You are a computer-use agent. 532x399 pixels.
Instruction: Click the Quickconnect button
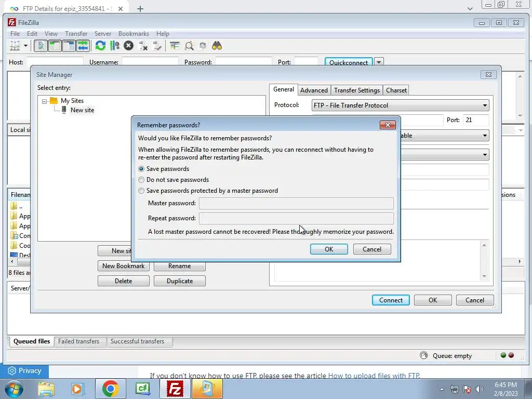click(x=349, y=62)
